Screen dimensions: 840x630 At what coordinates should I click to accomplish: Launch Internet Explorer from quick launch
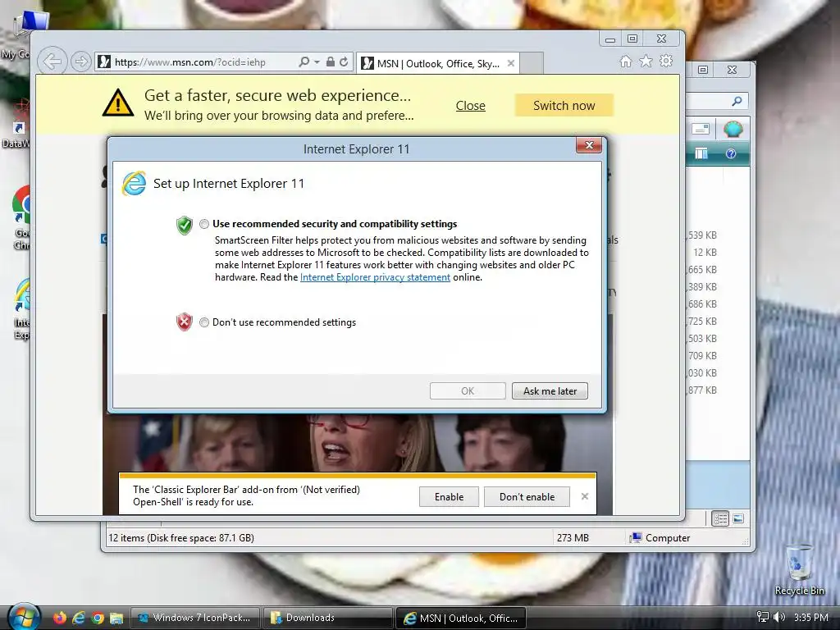(79, 618)
